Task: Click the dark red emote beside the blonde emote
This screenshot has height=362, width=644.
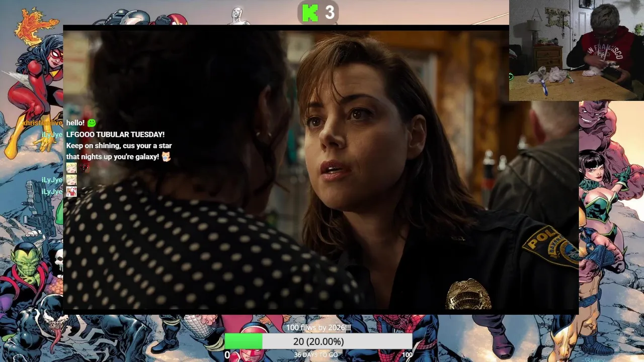Action: tap(85, 168)
